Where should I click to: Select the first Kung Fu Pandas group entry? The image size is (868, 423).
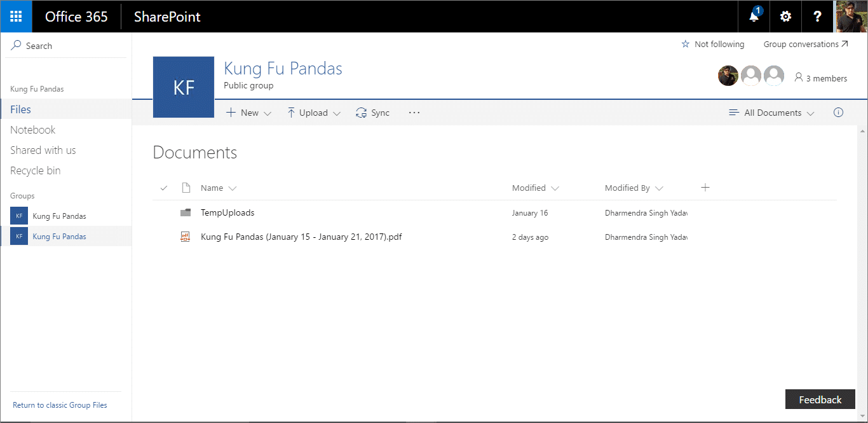[x=66, y=216]
